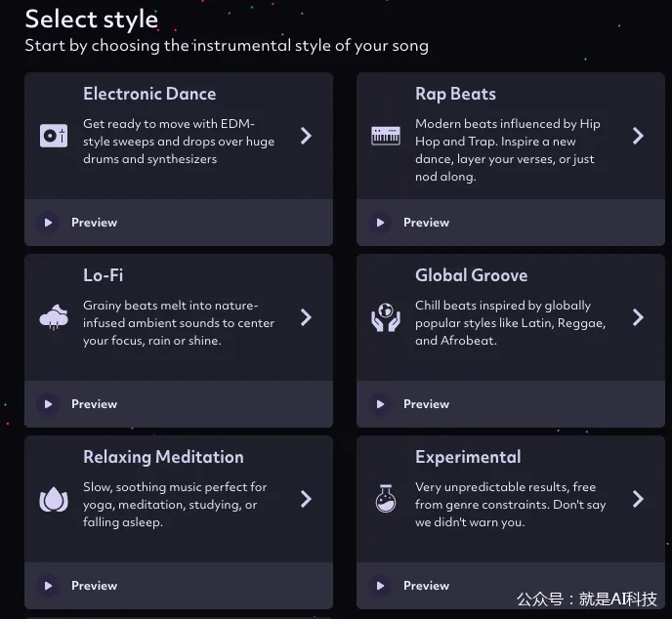Play the Rap Beats preview
The image size is (672, 619).
tap(380, 223)
